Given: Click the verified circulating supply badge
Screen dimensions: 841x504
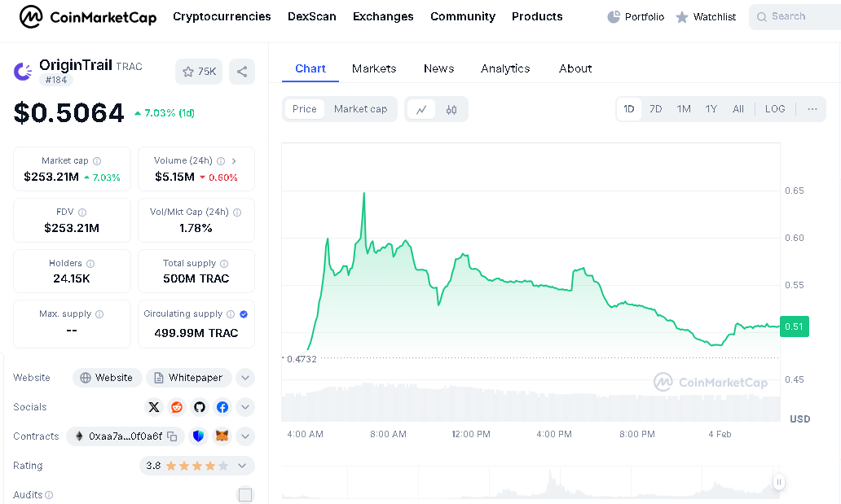Looking at the screenshot, I should pos(244,314).
